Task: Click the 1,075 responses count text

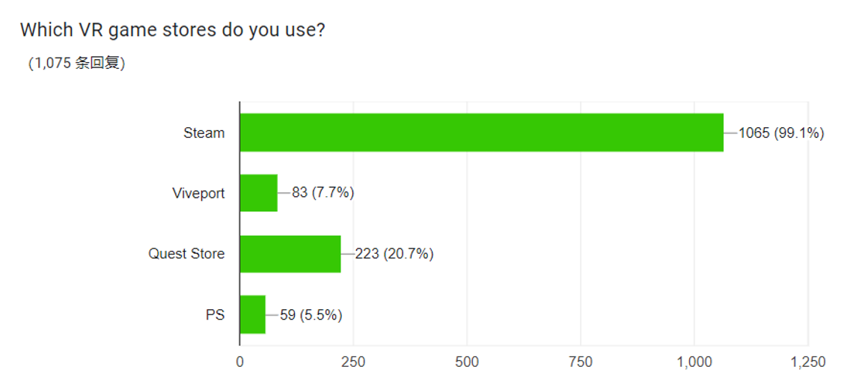Action: pos(77,64)
